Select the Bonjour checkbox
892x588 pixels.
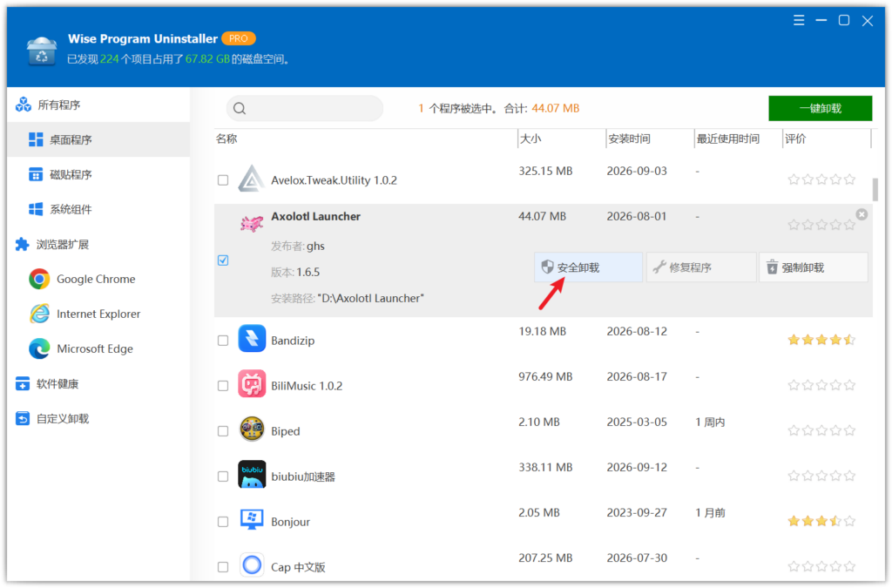[223, 522]
